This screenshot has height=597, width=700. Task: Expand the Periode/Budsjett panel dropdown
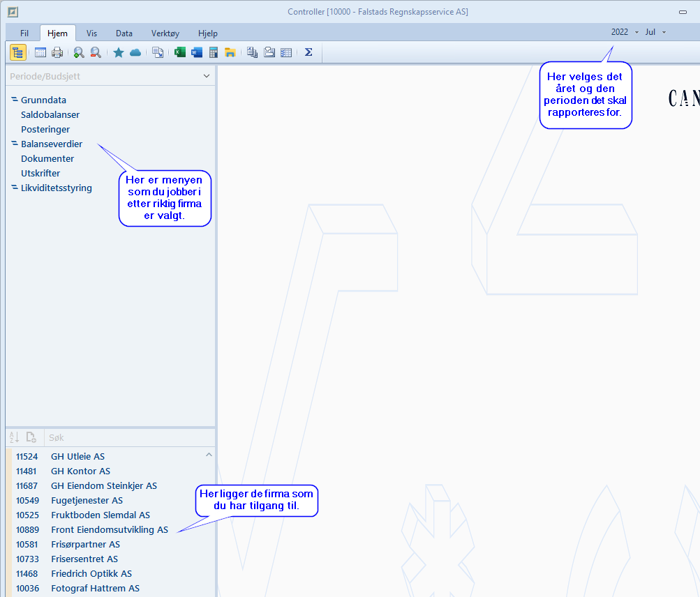tap(206, 76)
